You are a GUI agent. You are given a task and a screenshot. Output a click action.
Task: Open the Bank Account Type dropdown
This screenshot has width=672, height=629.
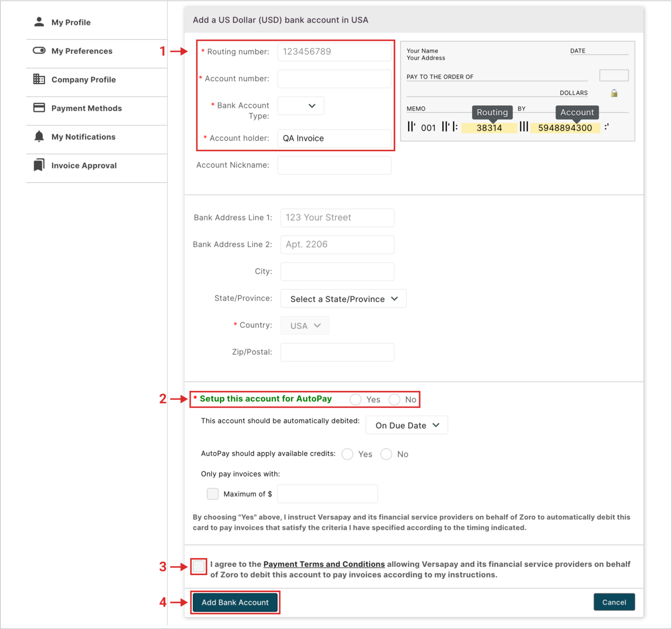click(301, 106)
